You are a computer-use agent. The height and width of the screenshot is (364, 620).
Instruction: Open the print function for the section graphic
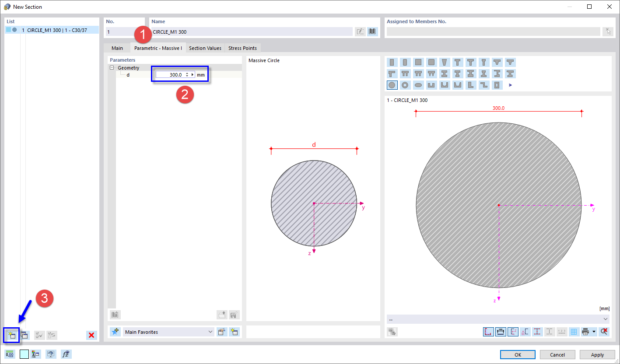pyautogui.click(x=586, y=332)
